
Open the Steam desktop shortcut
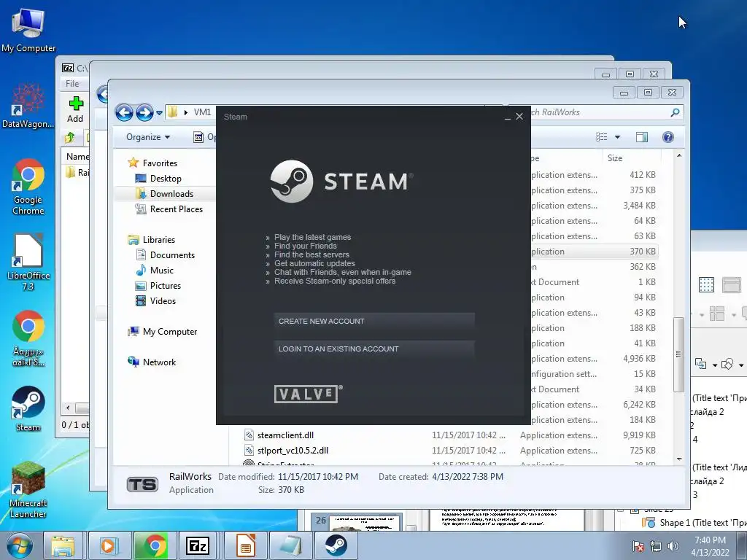point(28,409)
